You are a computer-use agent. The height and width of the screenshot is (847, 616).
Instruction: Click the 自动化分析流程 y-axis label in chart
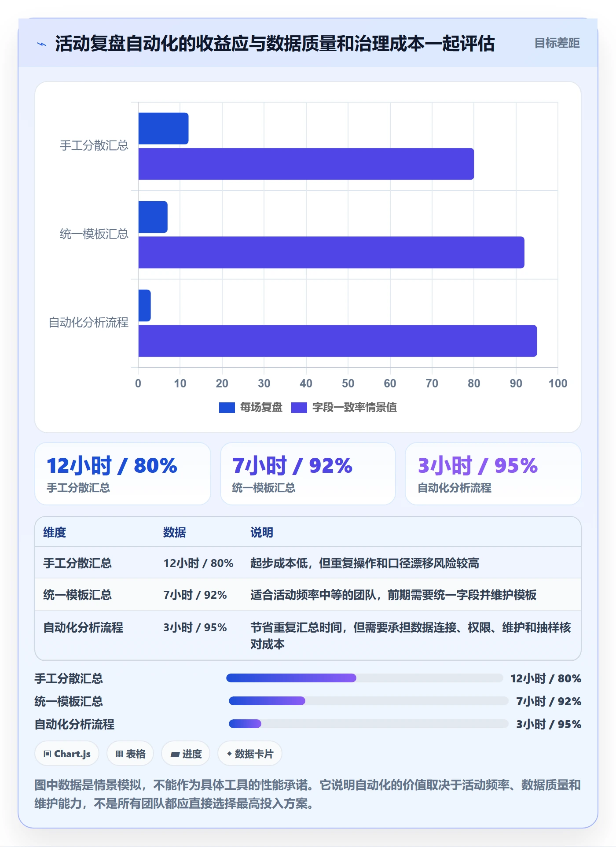coord(88,323)
